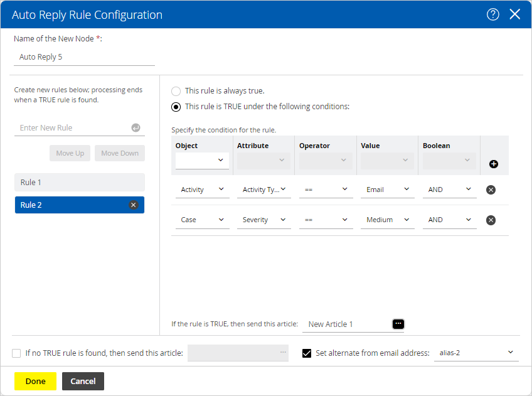Click the Move Down button

tap(120, 153)
